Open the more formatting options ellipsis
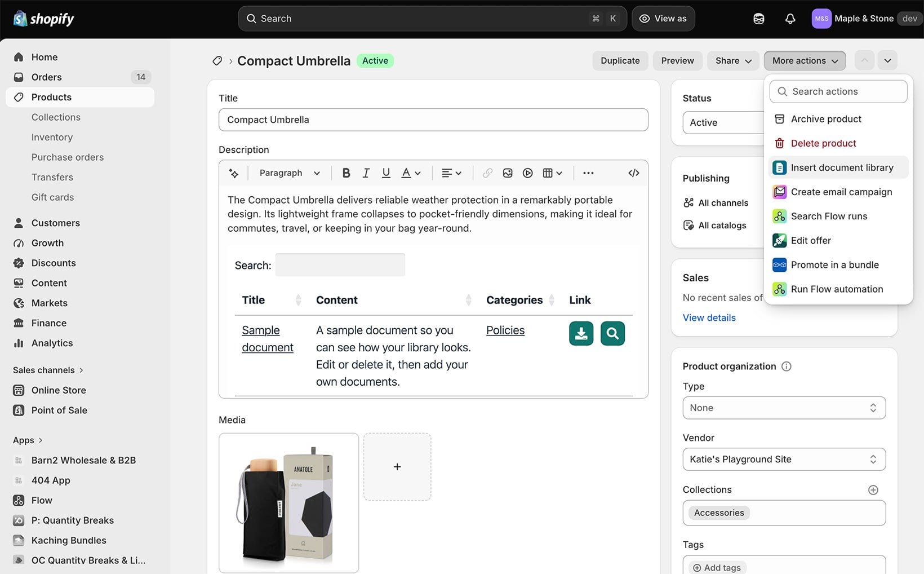The image size is (924, 574). tap(588, 173)
